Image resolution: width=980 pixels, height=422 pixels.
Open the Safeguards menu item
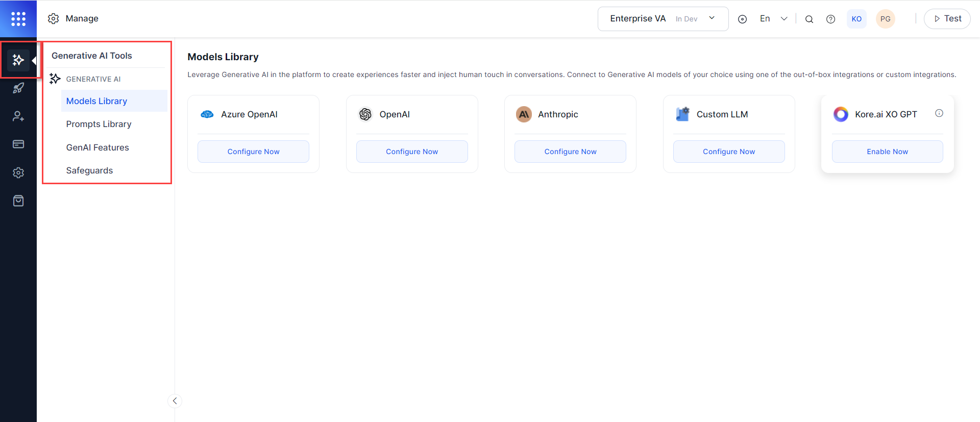[x=89, y=170]
